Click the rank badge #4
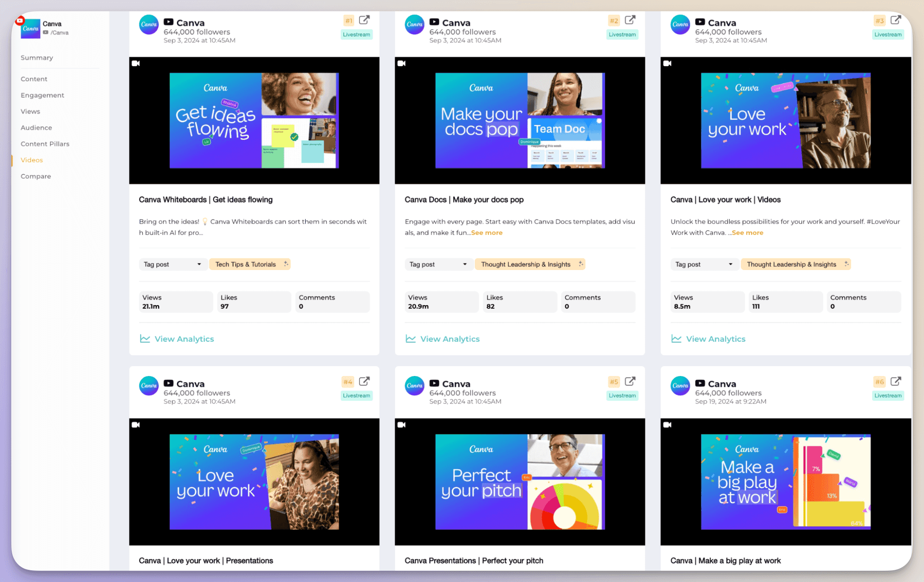 pyautogui.click(x=348, y=382)
